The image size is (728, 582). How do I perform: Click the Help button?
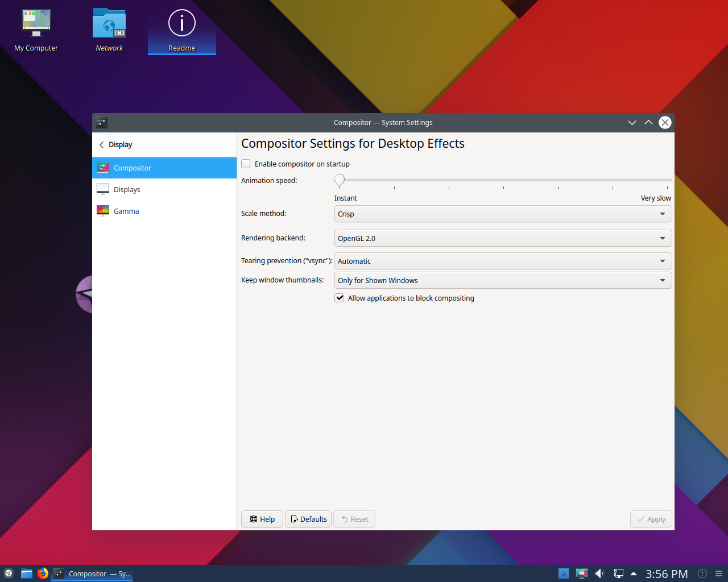point(262,519)
